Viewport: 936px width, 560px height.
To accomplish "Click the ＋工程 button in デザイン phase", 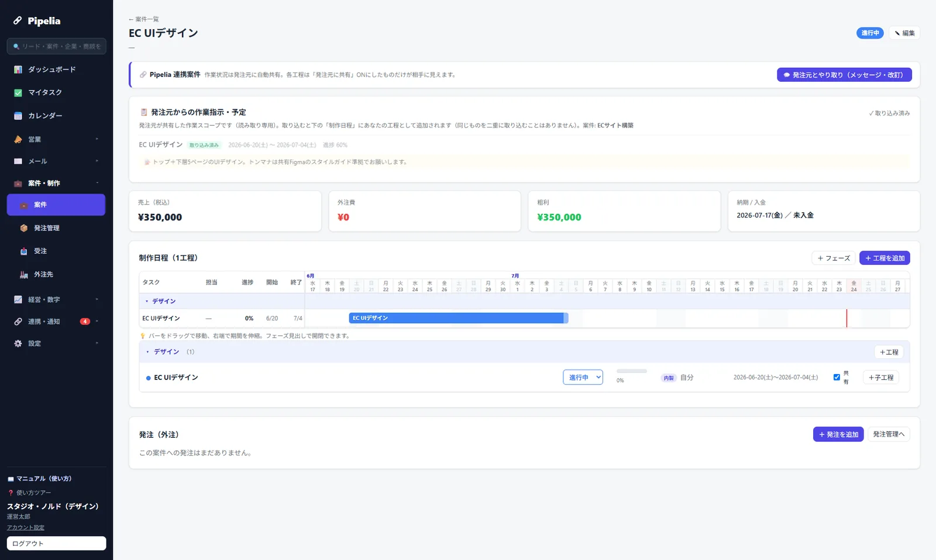I will (x=889, y=352).
